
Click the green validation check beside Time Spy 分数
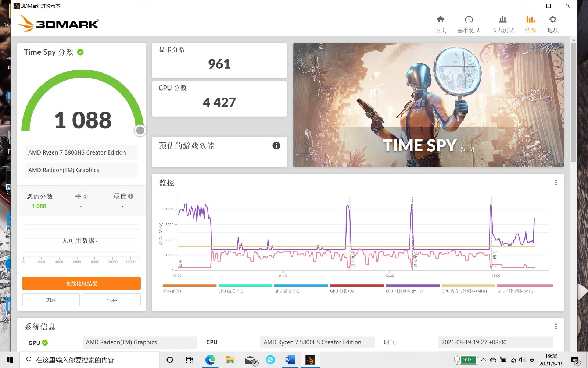(x=80, y=52)
